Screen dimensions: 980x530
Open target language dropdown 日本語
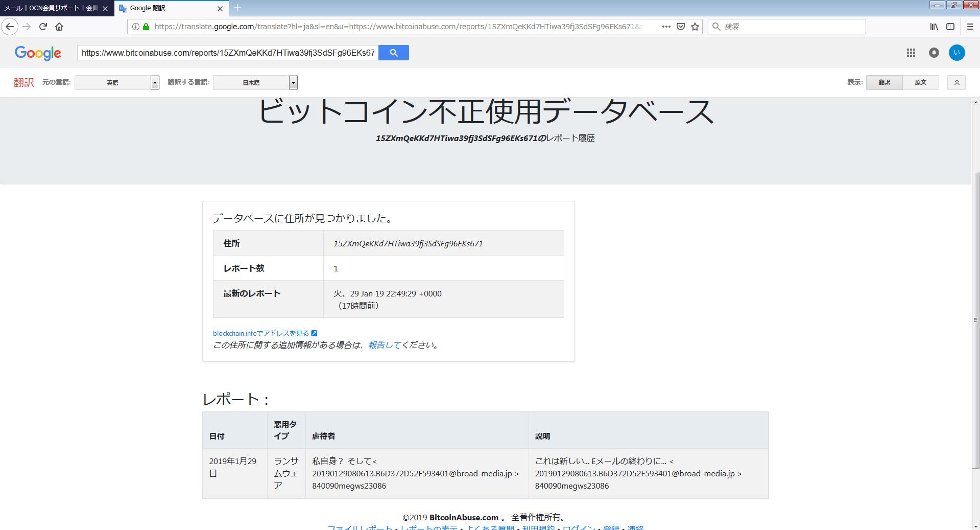255,82
